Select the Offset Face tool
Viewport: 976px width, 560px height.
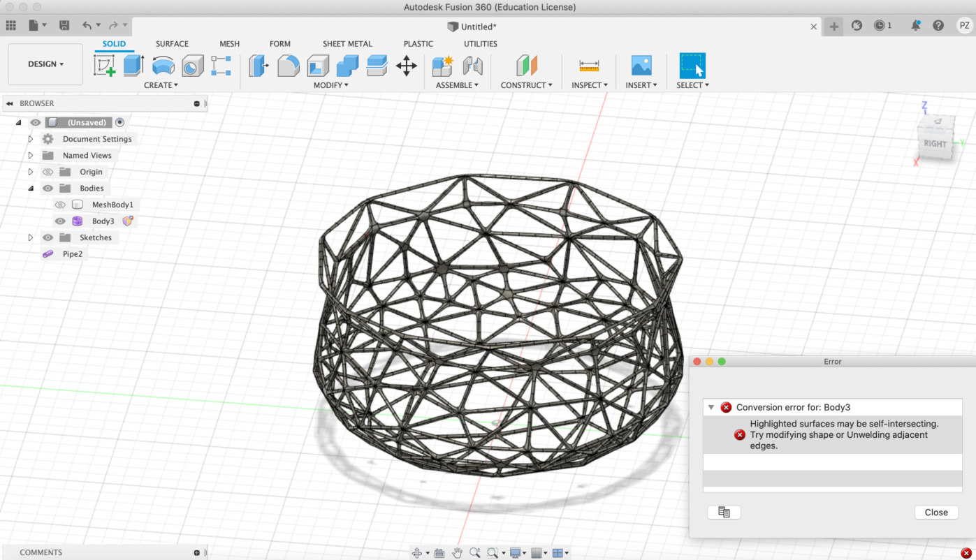(377, 66)
